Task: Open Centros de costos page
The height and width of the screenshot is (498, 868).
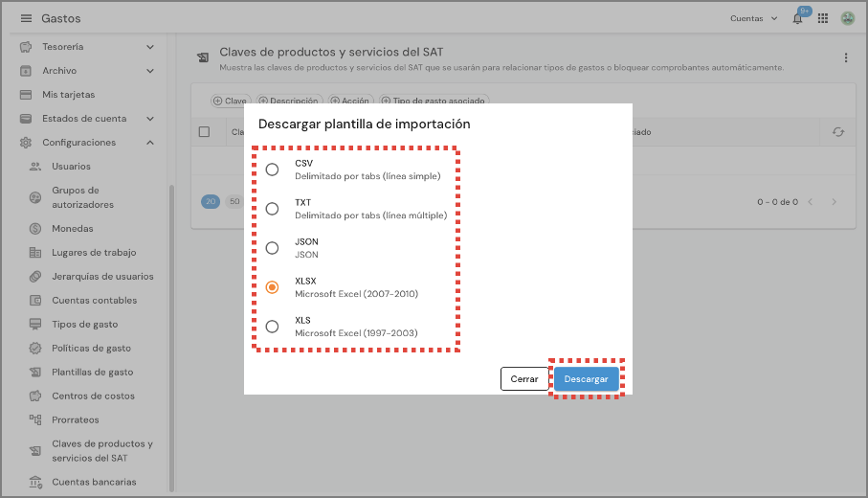Action: 93,396
